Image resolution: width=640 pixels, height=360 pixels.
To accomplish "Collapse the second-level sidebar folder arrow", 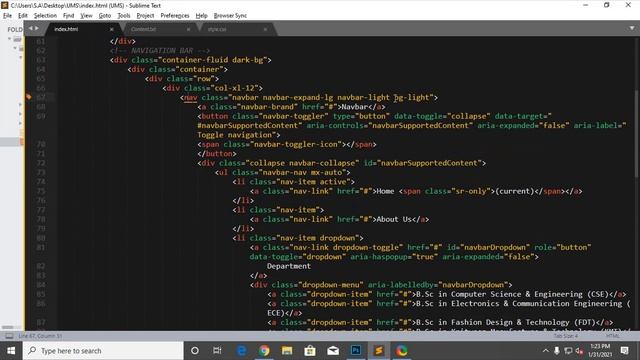I will tap(15, 48).
